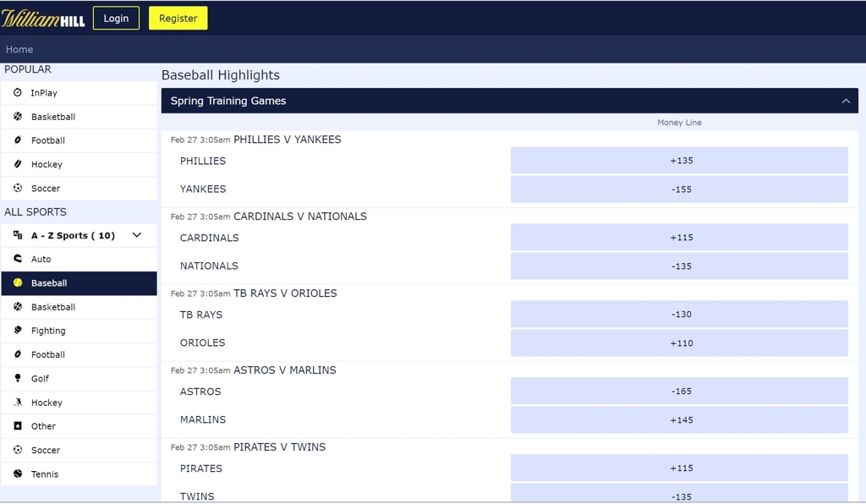Open the Home navigation link
This screenshot has height=504, width=866.
(19, 49)
